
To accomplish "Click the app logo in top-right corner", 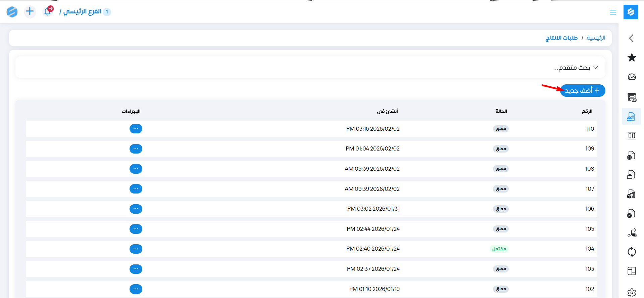I will coord(631,12).
